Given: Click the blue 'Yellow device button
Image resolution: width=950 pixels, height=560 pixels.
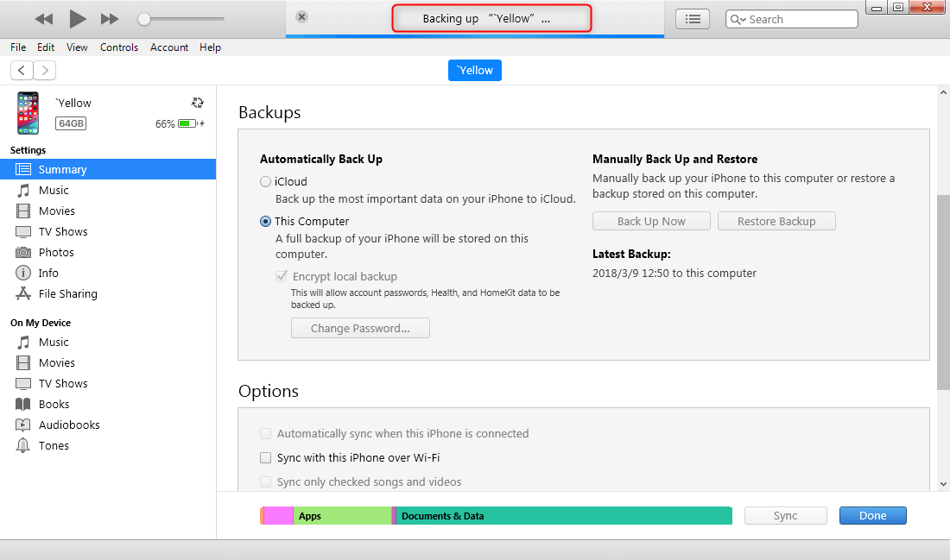Looking at the screenshot, I should 475,70.
